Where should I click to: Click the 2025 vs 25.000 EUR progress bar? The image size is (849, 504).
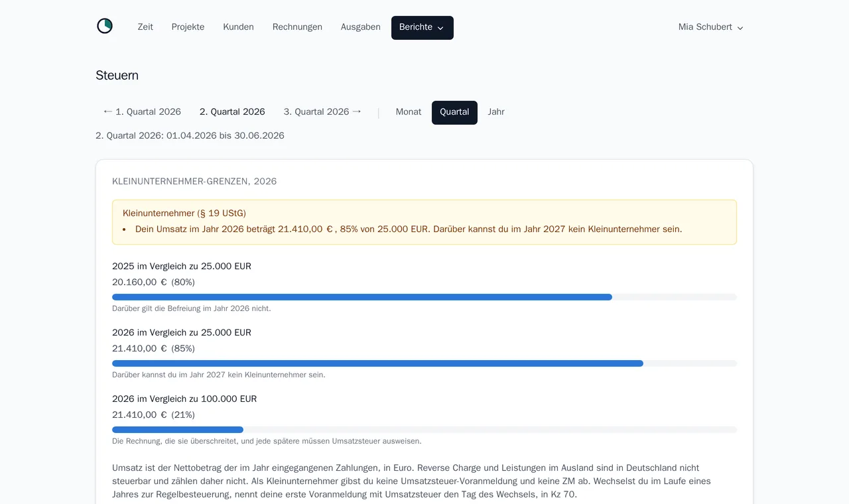pyautogui.click(x=424, y=297)
